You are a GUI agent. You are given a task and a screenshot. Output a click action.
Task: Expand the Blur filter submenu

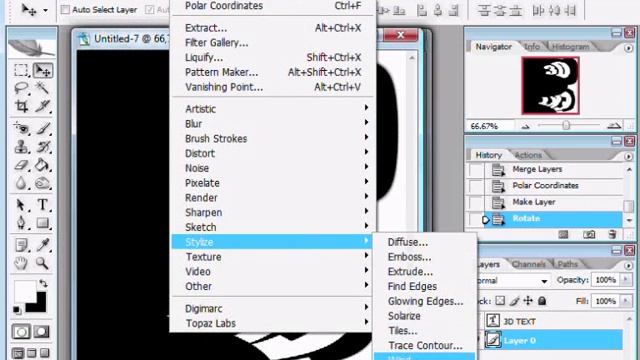(x=272, y=124)
